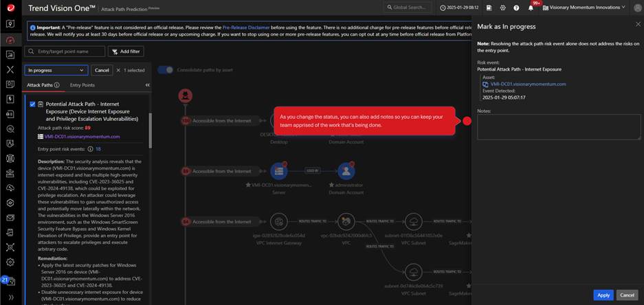Image resolution: width=644 pixels, height=305 pixels.
Task: Collapse the left panel with double chevron
Action: coord(148,85)
